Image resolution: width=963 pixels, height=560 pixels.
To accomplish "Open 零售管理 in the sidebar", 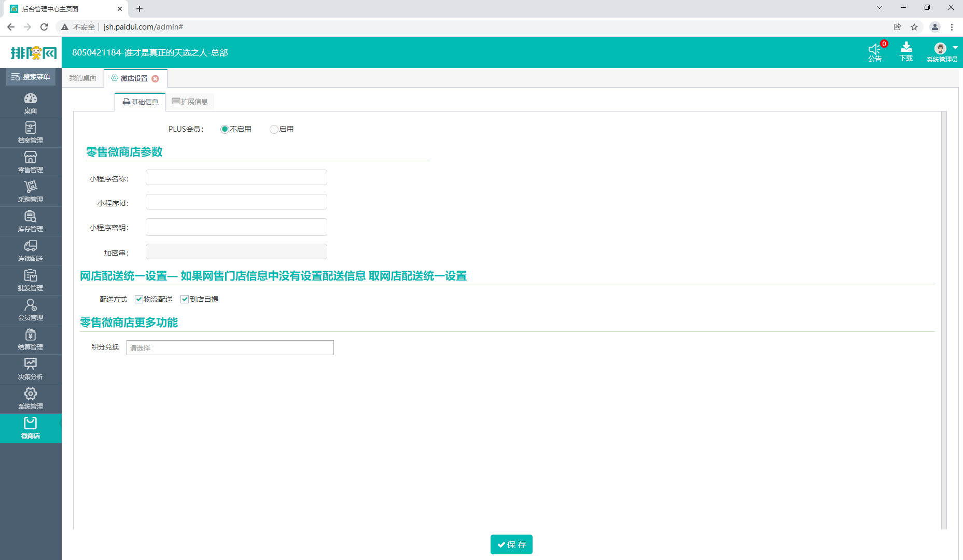I will [x=31, y=162].
